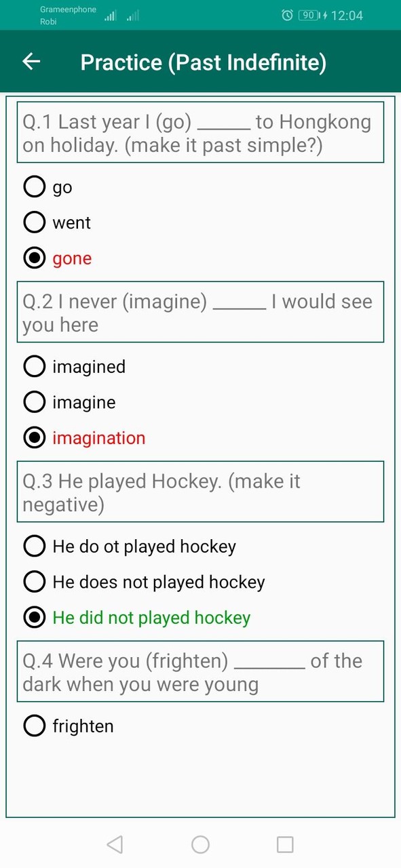Image resolution: width=401 pixels, height=868 pixels.
Task: Select the highlighted 'gone' option
Action: pyautogui.click(x=34, y=258)
